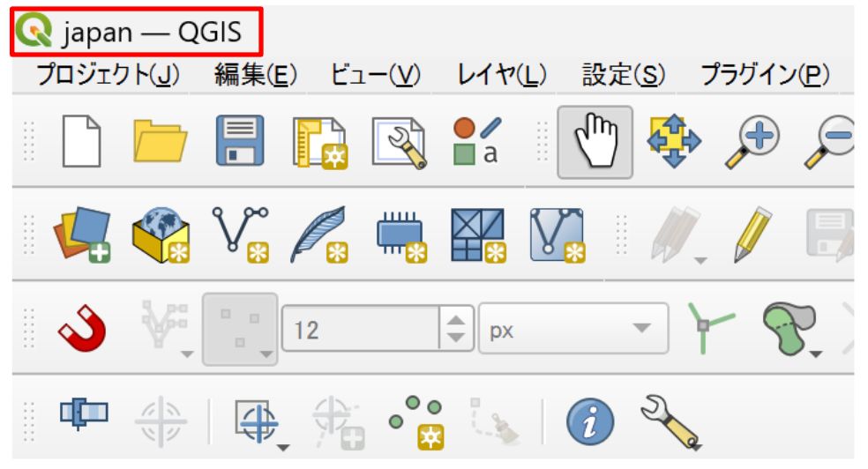Screen dimensions: 868x469
Task: Select the zoom out magnifier
Action: tap(829, 142)
